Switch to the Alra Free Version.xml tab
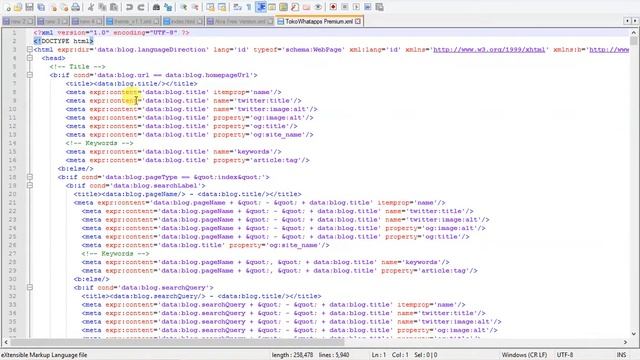Image resolution: width=640 pixels, height=360 pixels. pos(240,21)
